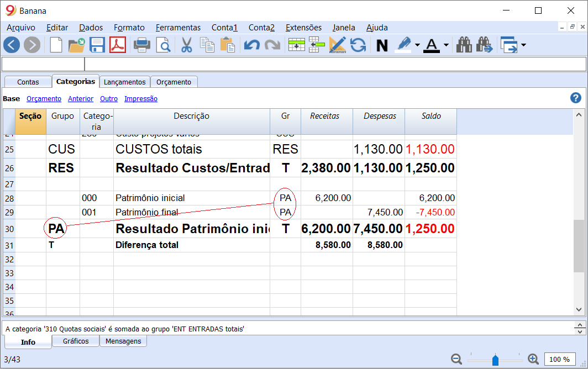Click the scissors Cut icon
Viewport: 588px width, 369px height.
click(186, 45)
